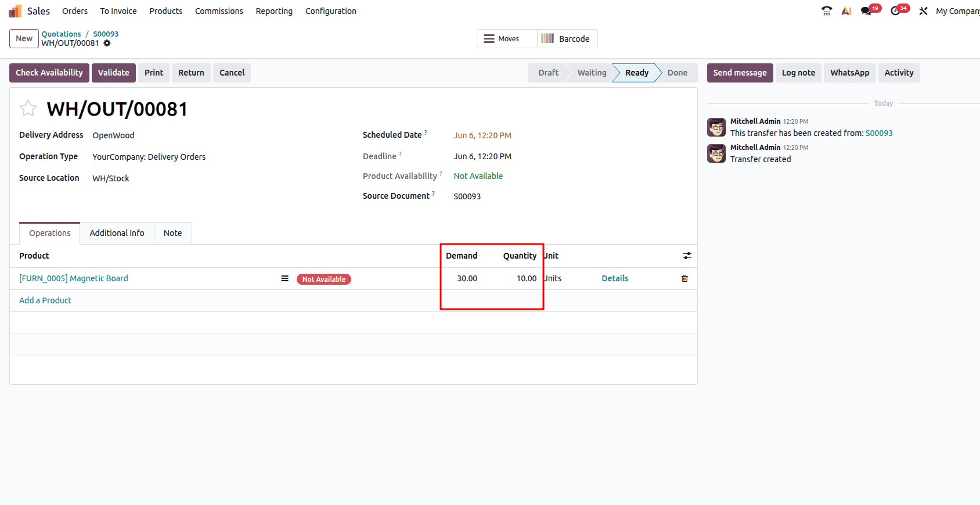
Task: Click the Check Availability button
Action: coord(49,73)
